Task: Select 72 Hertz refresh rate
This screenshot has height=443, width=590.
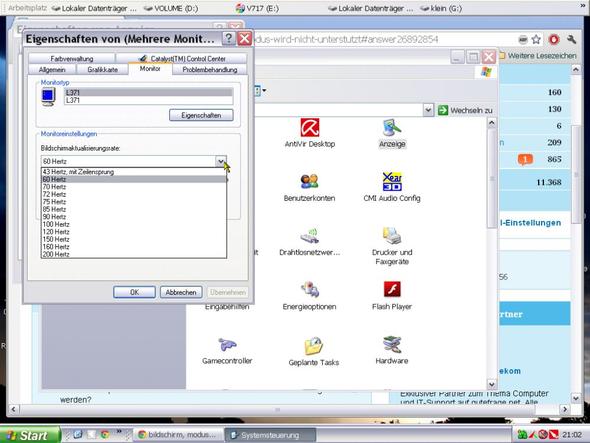Action: [x=134, y=194]
